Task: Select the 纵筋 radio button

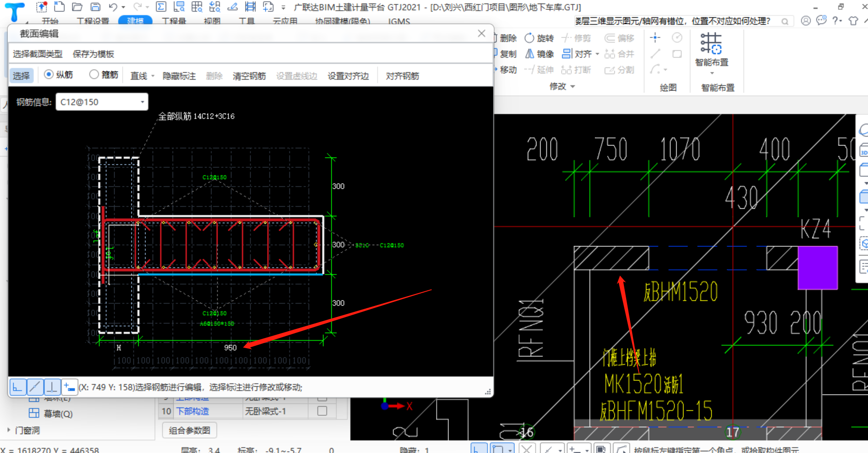Action: pos(49,74)
